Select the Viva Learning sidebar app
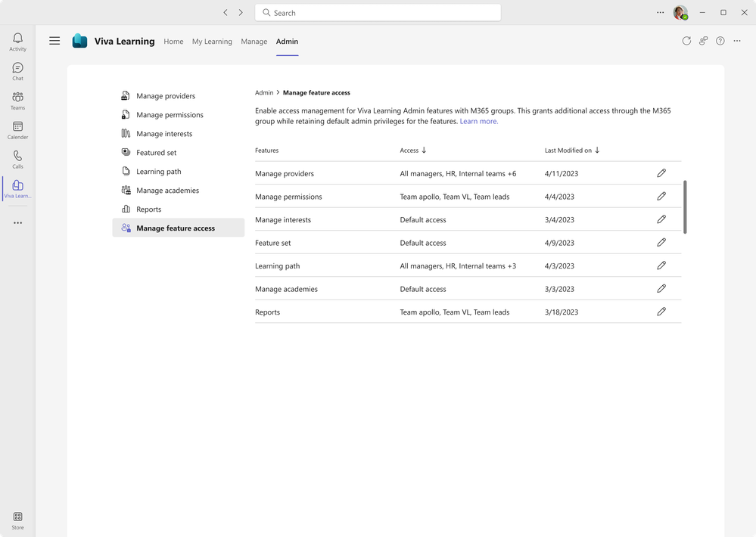The height and width of the screenshot is (537, 756). pos(18,188)
